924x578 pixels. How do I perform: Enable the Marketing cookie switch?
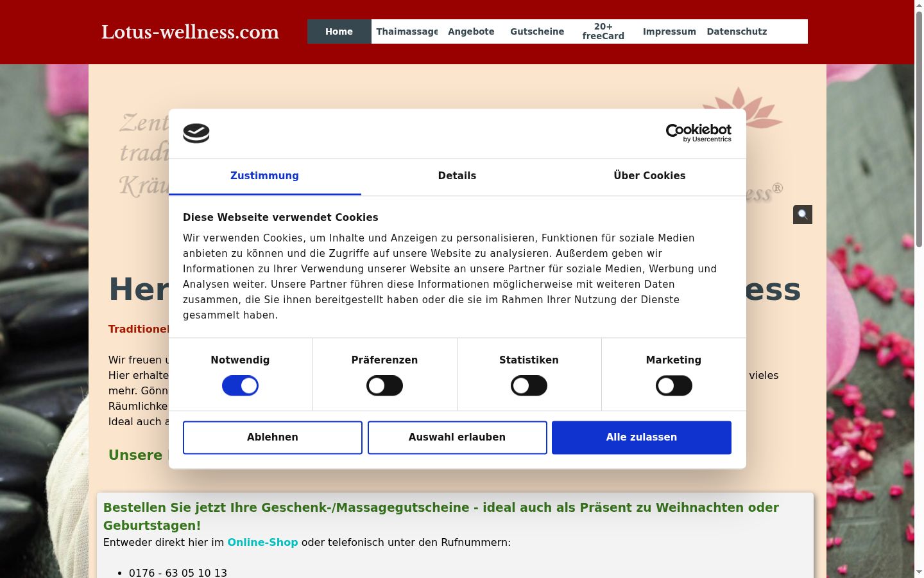click(x=674, y=386)
